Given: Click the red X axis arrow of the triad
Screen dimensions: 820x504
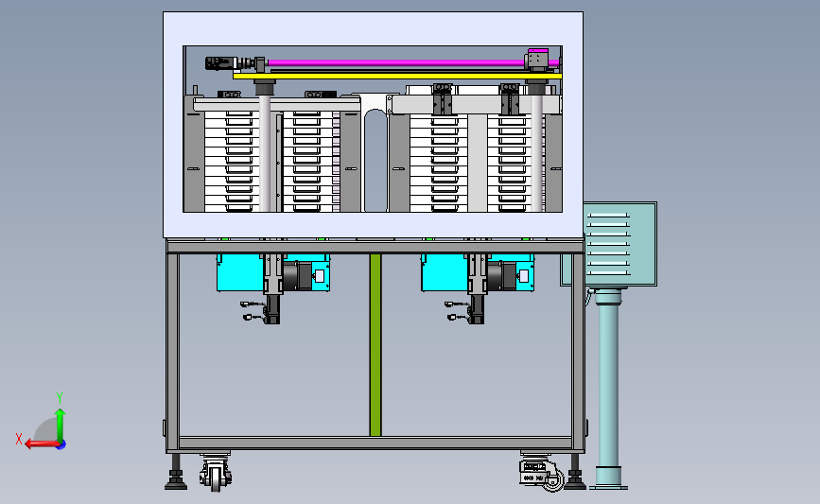Looking at the screenshot, I should 41,444.
